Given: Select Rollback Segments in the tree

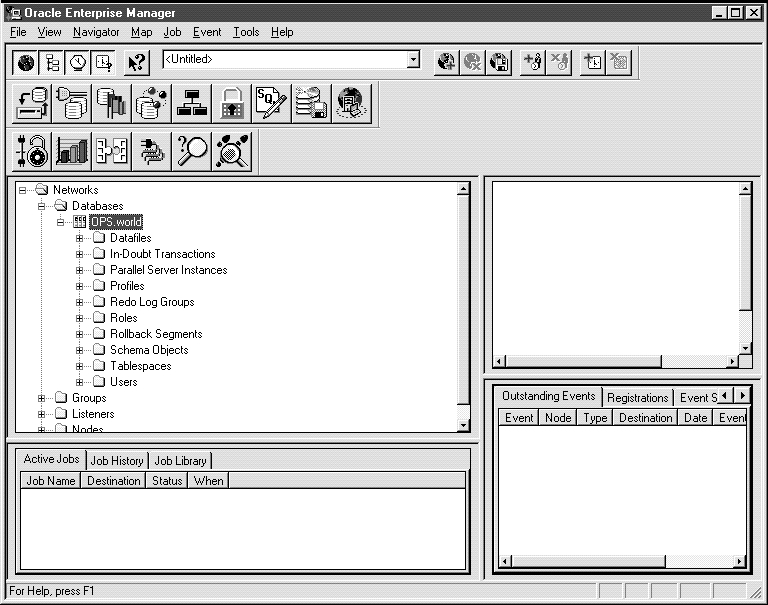Looking at the screenshot, I should coord(156,334).
